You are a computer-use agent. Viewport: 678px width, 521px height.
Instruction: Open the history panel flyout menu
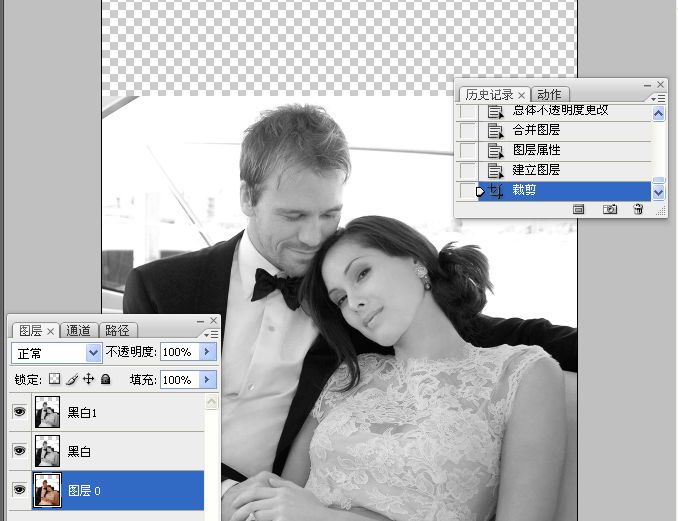pos(658,98)
